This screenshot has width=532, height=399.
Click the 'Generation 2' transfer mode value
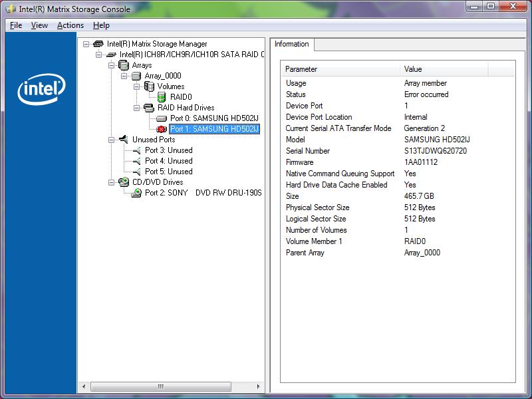pos(424,128)
